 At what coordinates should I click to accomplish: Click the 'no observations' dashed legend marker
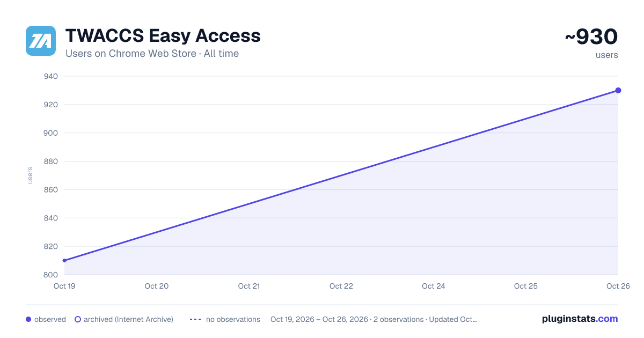(195, 319)
